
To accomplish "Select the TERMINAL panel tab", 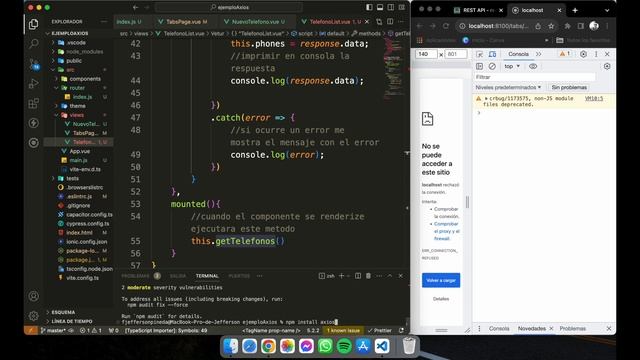I will pos(207,276).
